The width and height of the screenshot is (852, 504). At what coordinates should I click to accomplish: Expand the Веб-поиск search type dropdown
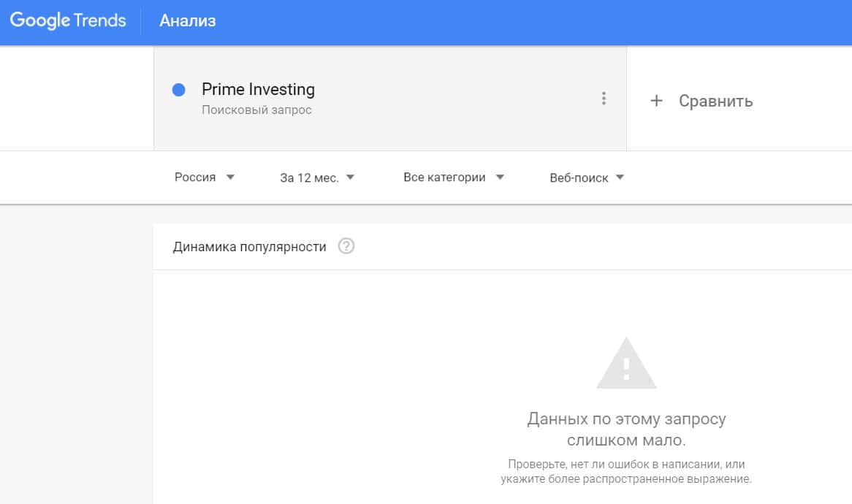tap(579, 177)
